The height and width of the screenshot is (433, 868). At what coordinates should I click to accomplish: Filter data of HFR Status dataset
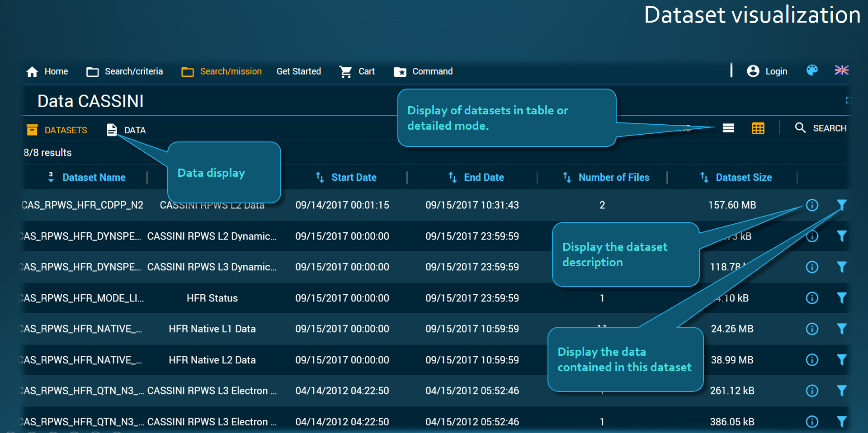(x=841, y=298)
